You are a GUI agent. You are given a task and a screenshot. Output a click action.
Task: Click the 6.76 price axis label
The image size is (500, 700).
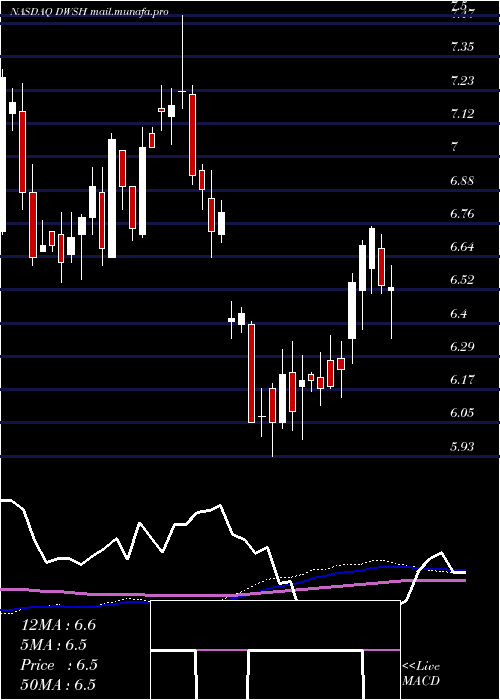(462, 213)
